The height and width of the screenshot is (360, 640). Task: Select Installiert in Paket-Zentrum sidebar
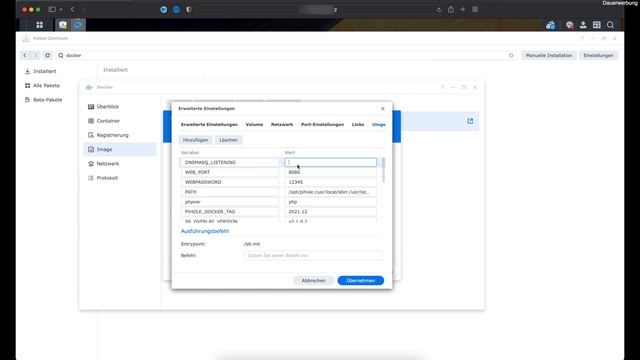44,71
